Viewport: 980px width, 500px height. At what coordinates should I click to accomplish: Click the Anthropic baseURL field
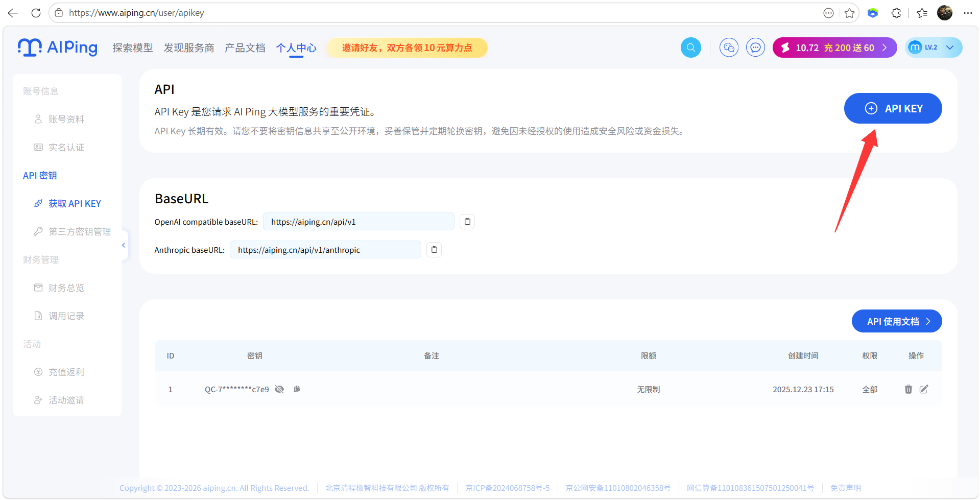coord(325,250)
